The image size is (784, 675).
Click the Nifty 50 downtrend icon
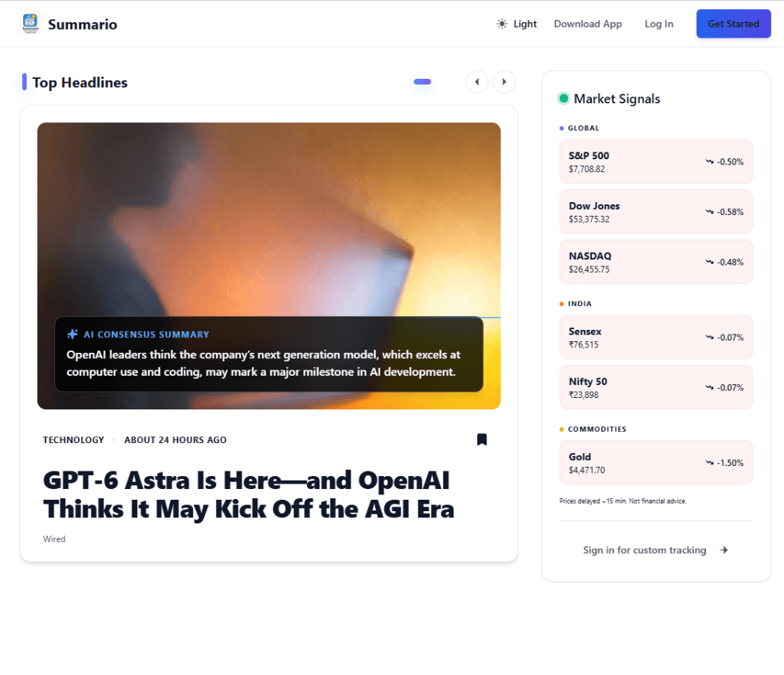710,387
